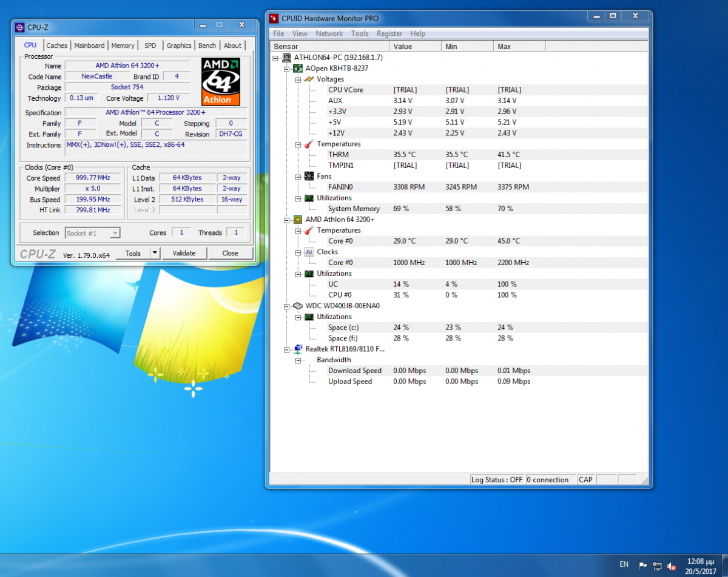Click the Tools button in CPU-Z
Screen dimensions: 728x577
[133, 253]
